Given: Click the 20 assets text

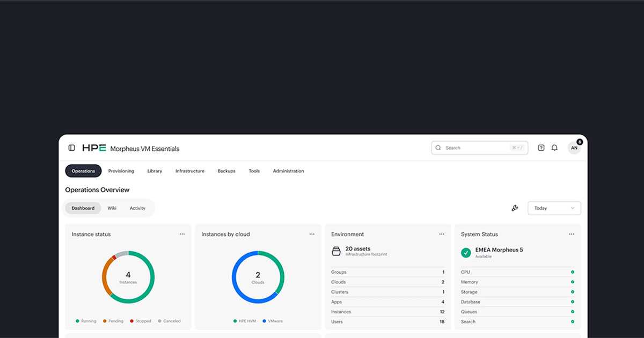Looking at the screenshot, I should coord(358,249).
